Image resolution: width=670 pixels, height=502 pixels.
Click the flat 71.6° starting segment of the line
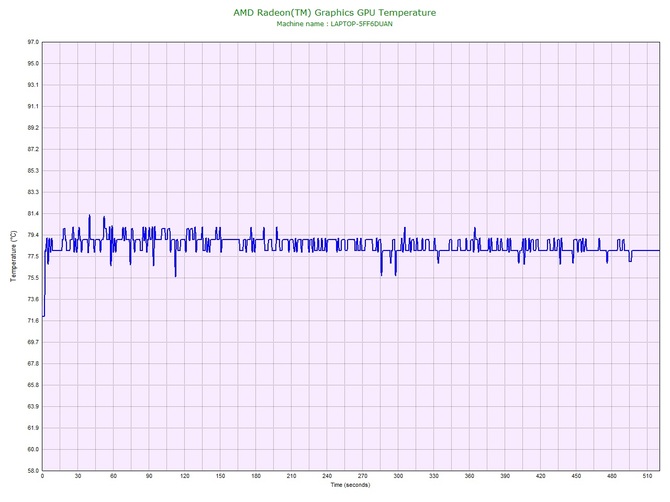pos(44,316)
